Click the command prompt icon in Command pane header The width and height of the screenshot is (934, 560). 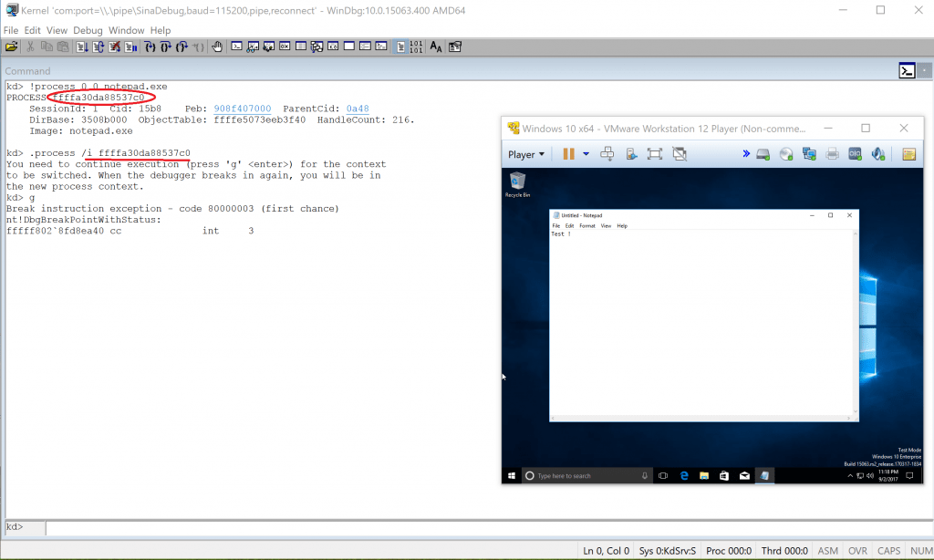click(x=907, y=71)
